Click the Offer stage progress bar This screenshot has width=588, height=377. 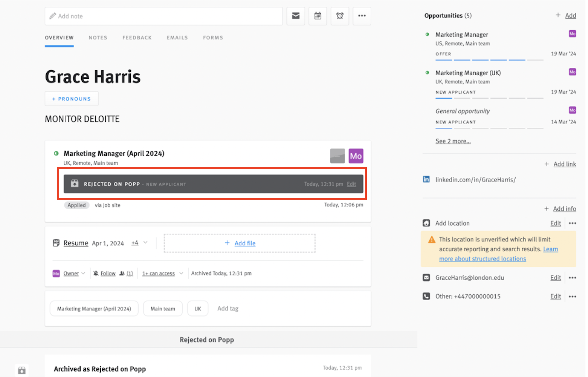[489, 60]
